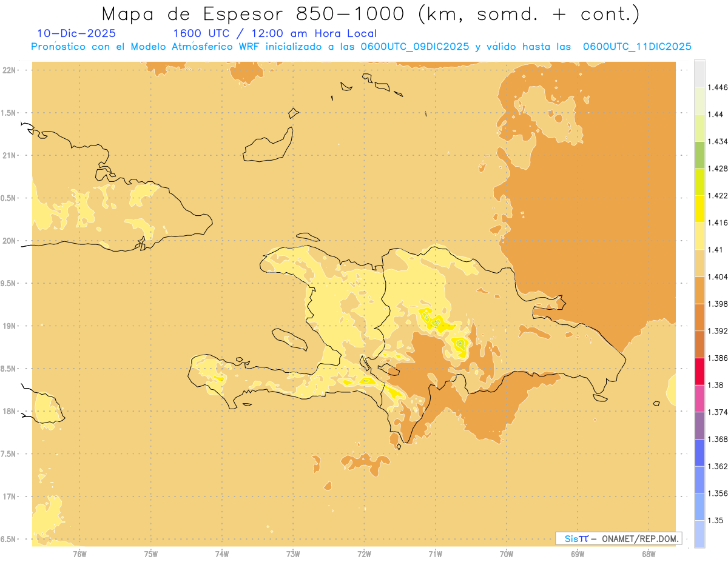
Task: Click the bright yellow swatch between 1.422 and 1.416
Action: pos(700,209)
